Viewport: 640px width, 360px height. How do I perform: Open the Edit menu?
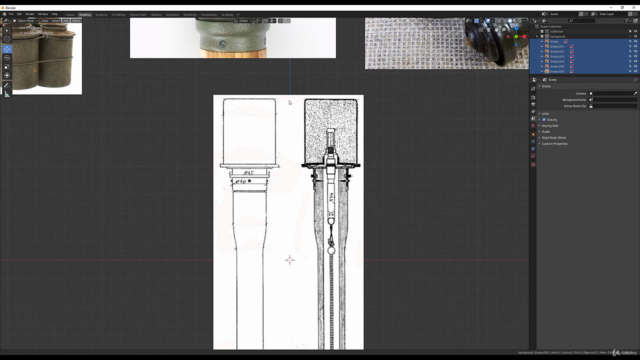coord(19,14)
